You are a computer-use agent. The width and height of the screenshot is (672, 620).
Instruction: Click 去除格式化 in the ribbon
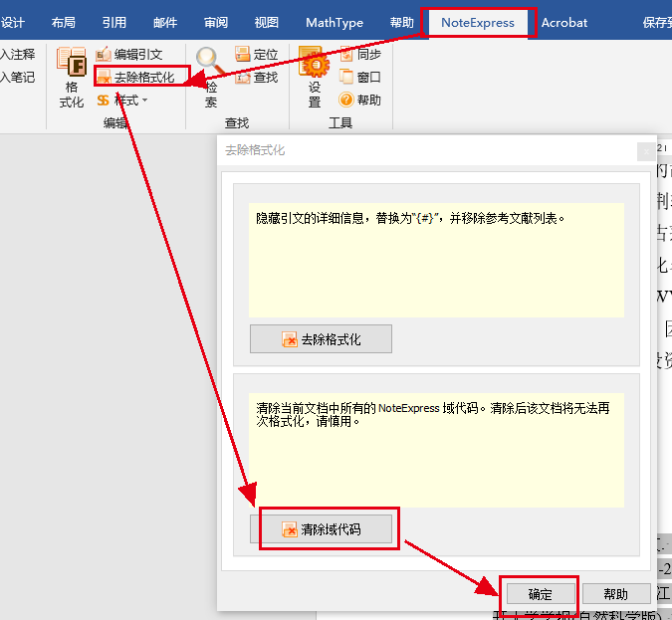(x=135, y=77)
